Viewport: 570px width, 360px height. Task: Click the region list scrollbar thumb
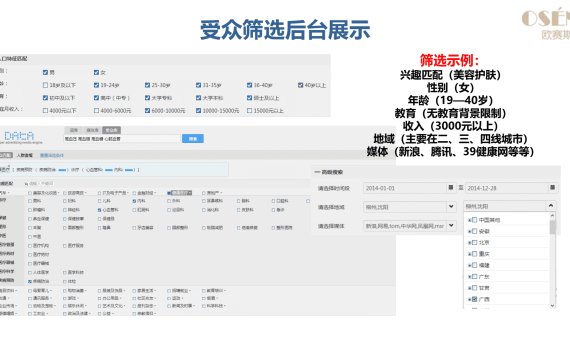pos(553,227)
